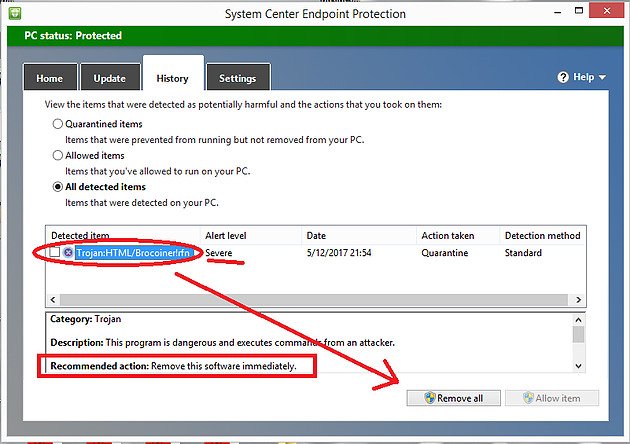
Task: Click the details pane scroll-down arrow
Action: pos(578,366)
